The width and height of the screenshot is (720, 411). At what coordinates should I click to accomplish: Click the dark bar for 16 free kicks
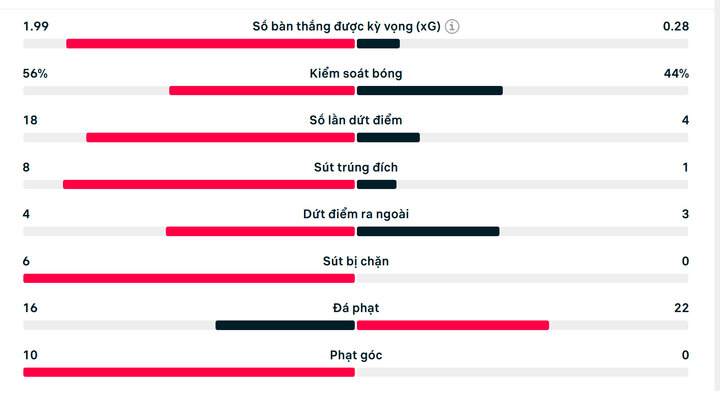pyautogui.click(x=285, y=325)
